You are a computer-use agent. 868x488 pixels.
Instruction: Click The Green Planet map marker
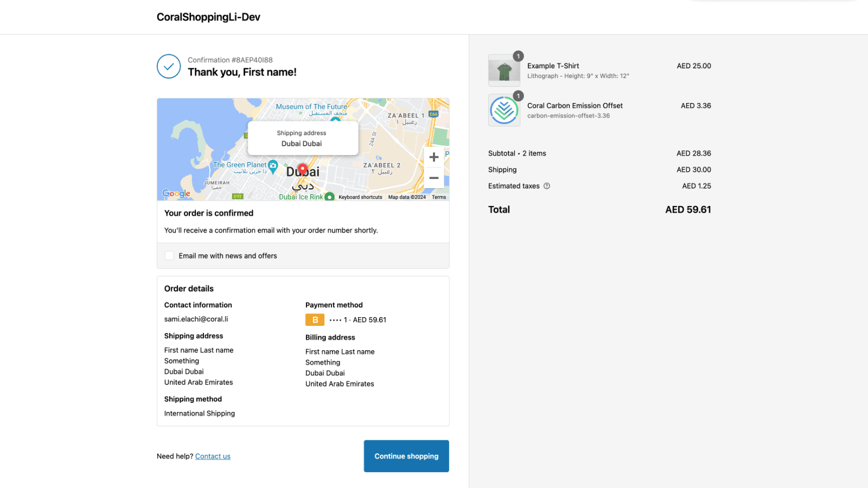(x=273, y=165)
